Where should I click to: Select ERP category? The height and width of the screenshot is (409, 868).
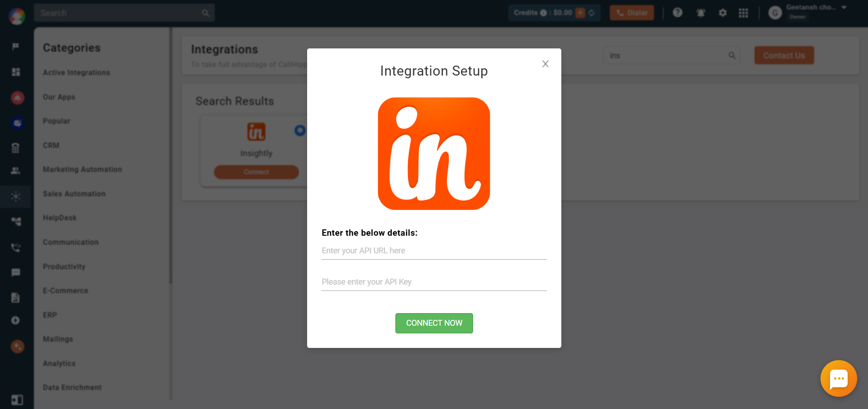click(50, 315)
